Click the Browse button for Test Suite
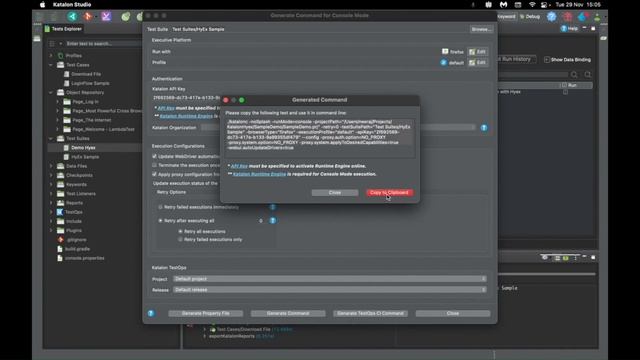640x360 pixels. tap(481, 29)
